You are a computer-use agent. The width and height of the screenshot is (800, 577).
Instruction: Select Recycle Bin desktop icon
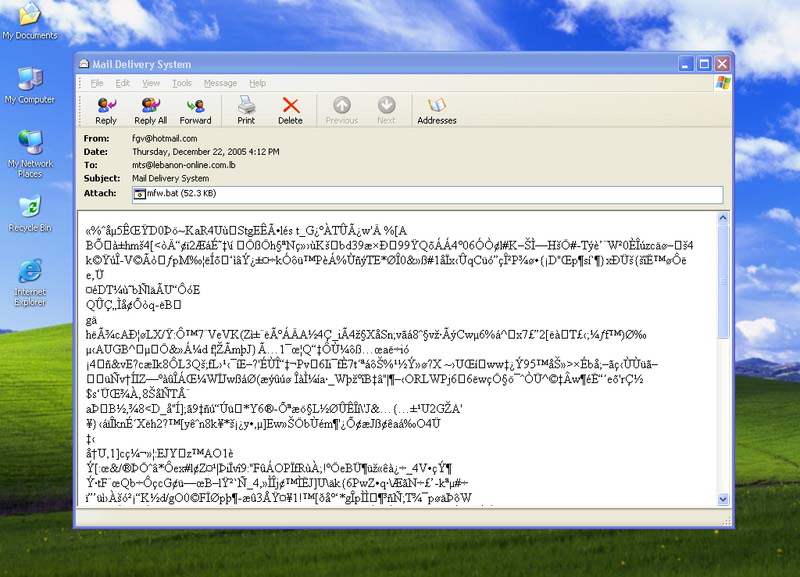pyautogui.click(x=30, y=207)
